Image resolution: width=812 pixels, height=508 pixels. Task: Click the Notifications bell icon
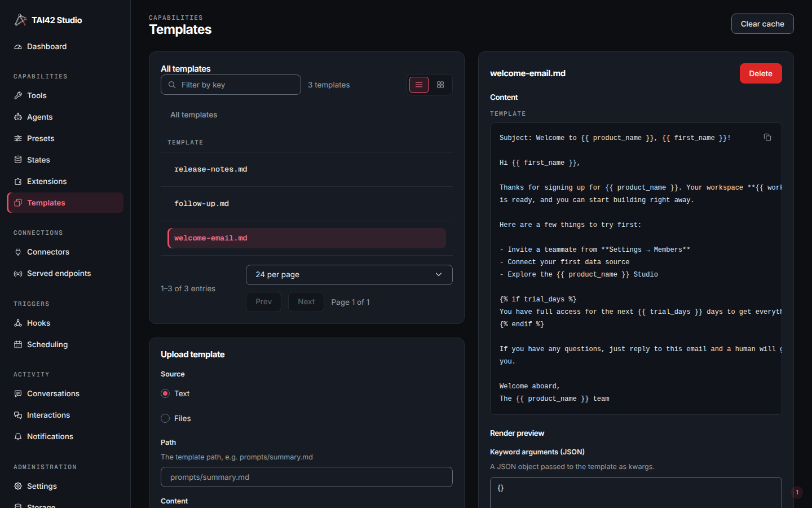18,436
